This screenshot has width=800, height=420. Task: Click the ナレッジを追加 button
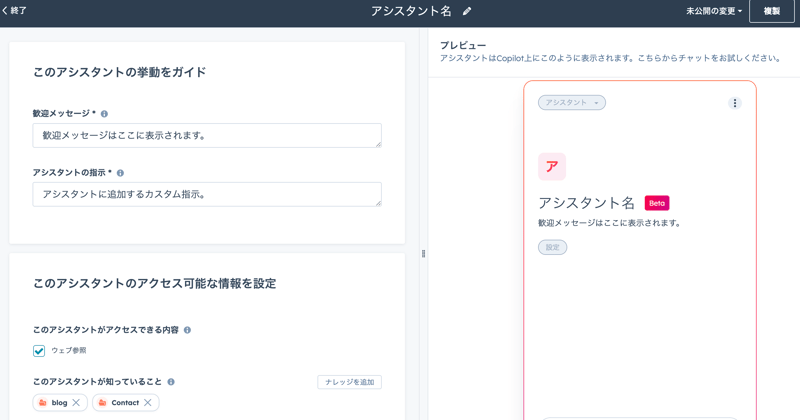coord(349,382)
